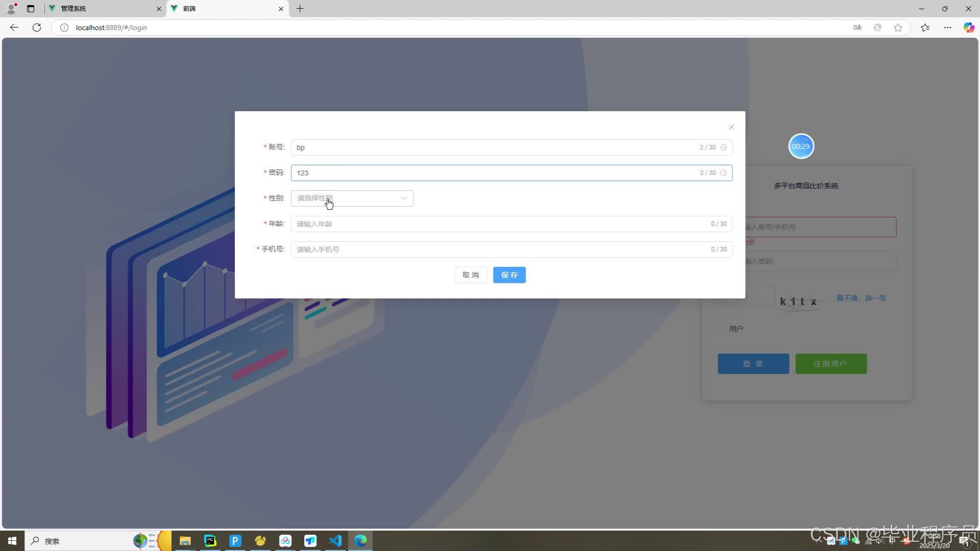This screenshot has height=551, width=980.
Task: Open the new tab plus button
Action: 300,9
